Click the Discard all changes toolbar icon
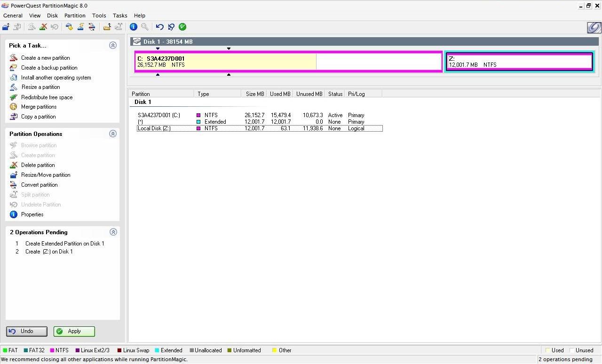Viewport: 602px width, 364px height. (x=171, y=27)
